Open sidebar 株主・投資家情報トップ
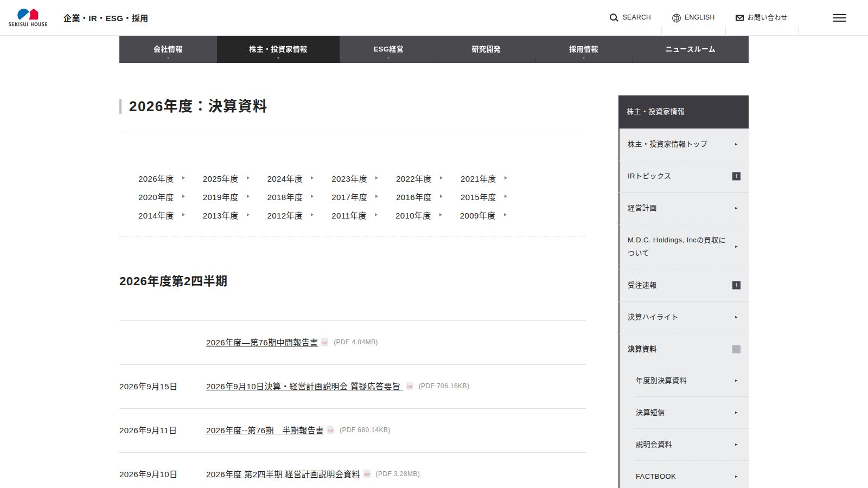 tap(684, 144)
